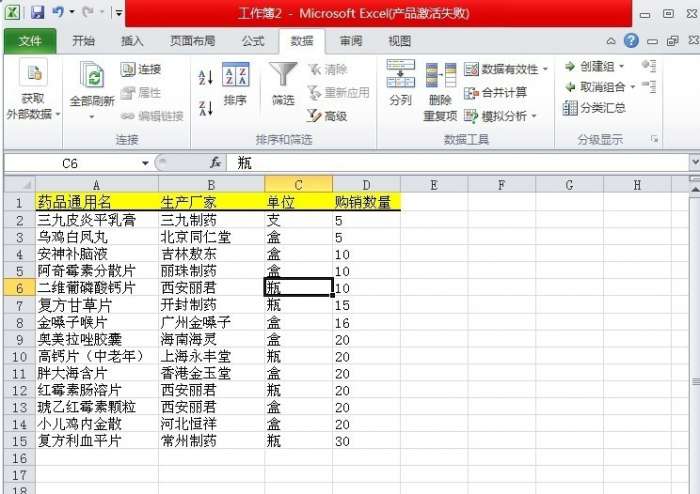Screen dimensions: 700x494
Task: Click the Connections button (连接)
Action: [141, 69]
